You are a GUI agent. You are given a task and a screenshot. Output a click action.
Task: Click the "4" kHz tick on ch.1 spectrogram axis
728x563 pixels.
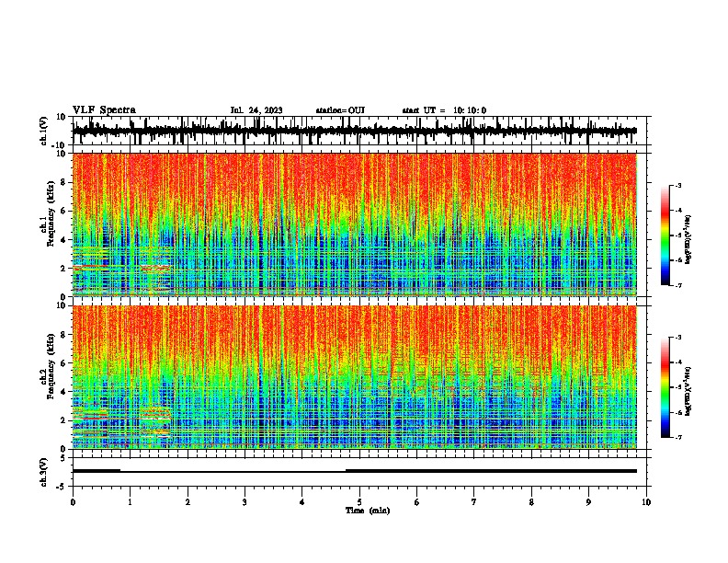pos(63,240)
